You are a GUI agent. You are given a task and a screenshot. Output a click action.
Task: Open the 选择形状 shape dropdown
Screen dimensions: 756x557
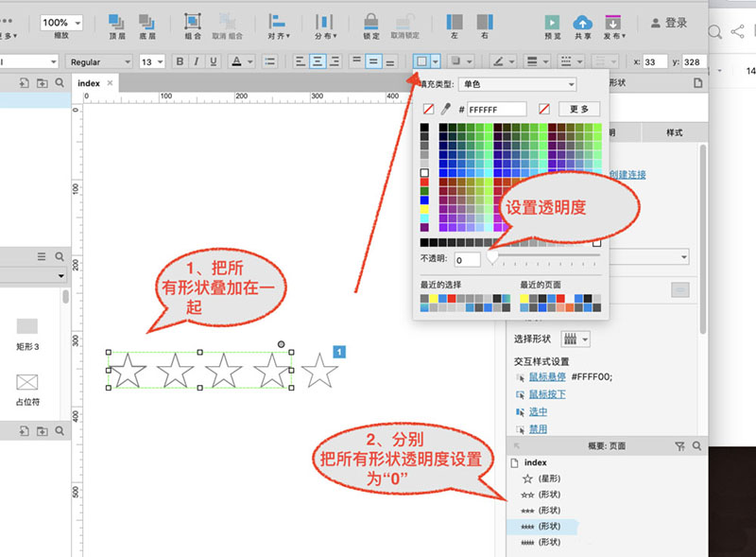pos(576,339)
